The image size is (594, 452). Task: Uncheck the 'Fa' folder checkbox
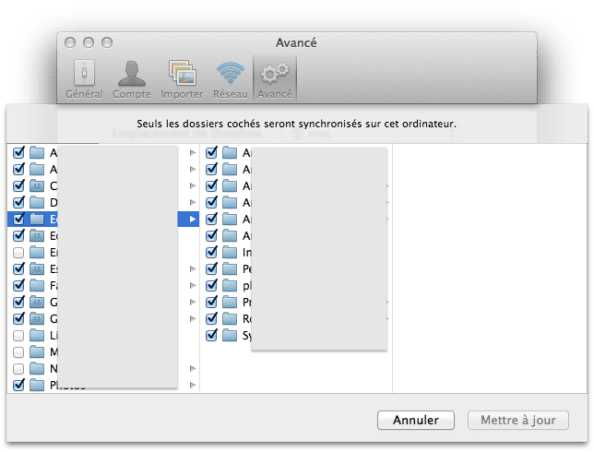tap(19, 285)
